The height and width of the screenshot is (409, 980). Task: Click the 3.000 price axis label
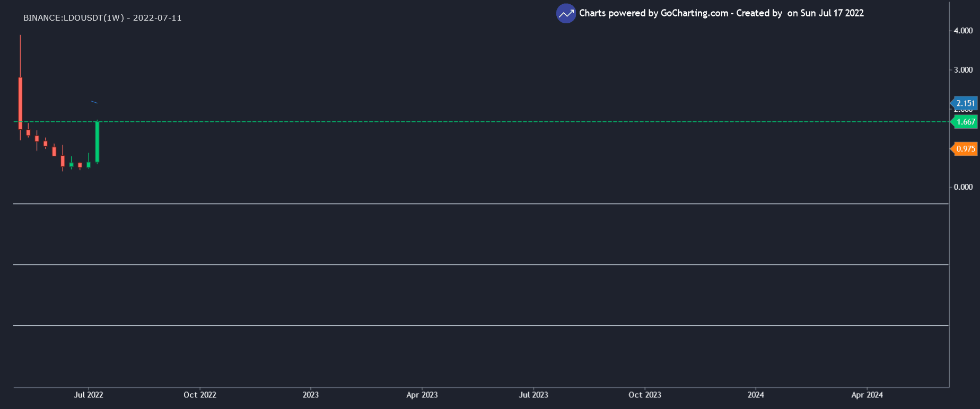[x=963, y=70]
